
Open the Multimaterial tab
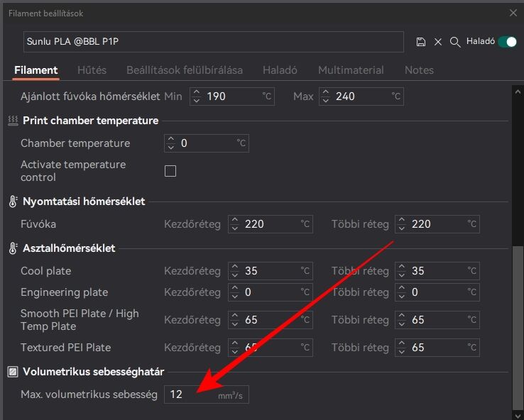pos(351,70)
